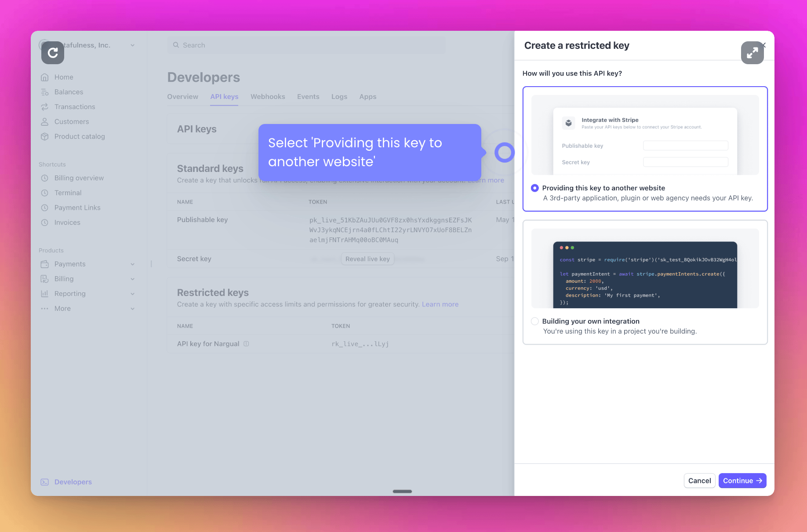Switch to the API keys tab
Screen dimensions: 807x532
point(224,97)
